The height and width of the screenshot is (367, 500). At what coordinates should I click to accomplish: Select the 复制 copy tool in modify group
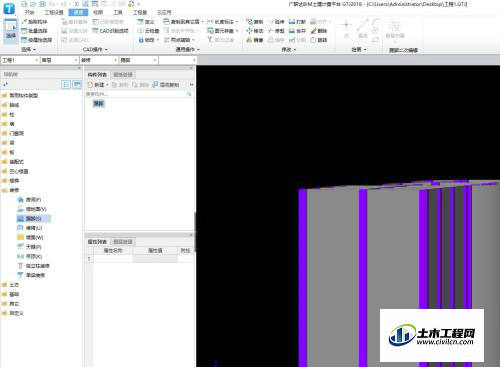(x=255, y=22)
